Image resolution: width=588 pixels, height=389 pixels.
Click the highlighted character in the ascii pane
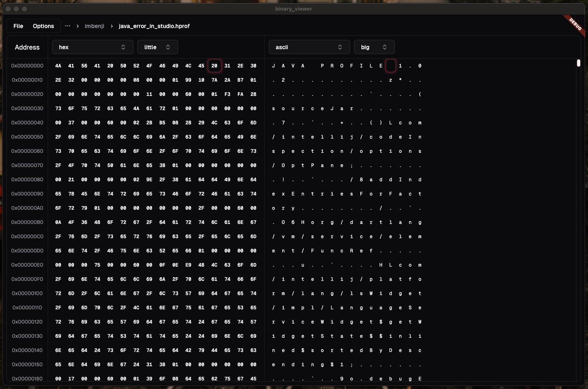390,65
